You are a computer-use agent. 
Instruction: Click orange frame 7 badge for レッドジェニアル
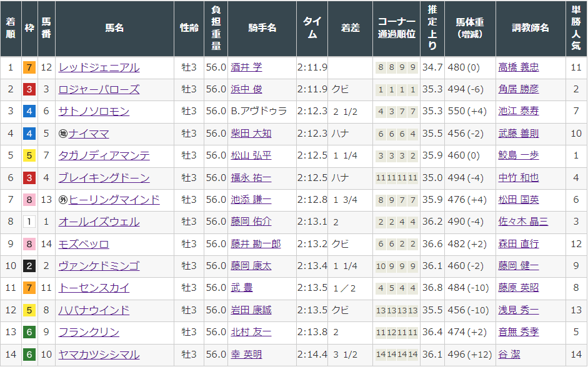pos(29,68)
